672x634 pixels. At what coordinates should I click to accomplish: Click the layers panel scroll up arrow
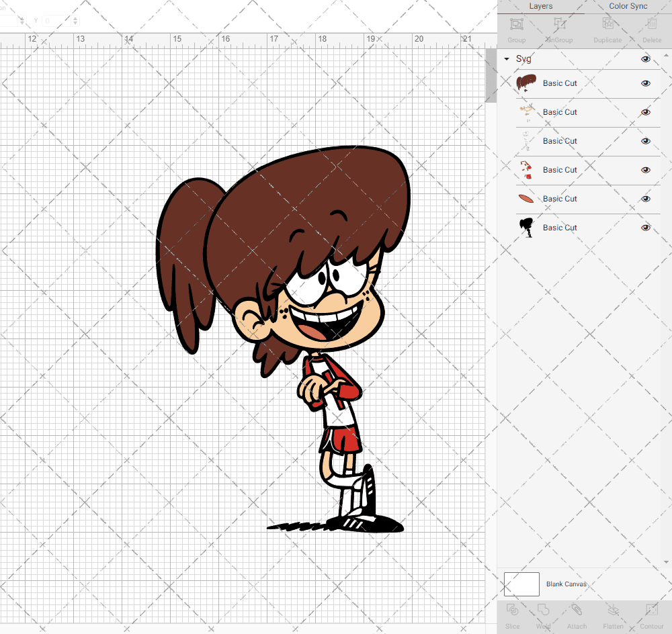[x=665, y=56]
